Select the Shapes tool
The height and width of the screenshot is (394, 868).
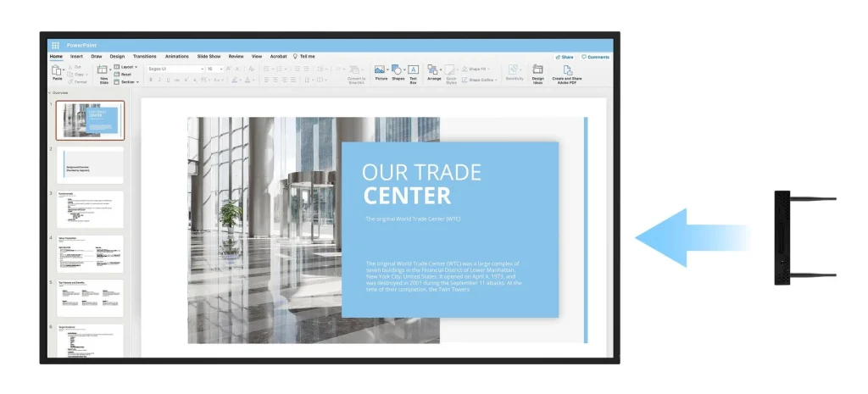(x=398, y=73)
